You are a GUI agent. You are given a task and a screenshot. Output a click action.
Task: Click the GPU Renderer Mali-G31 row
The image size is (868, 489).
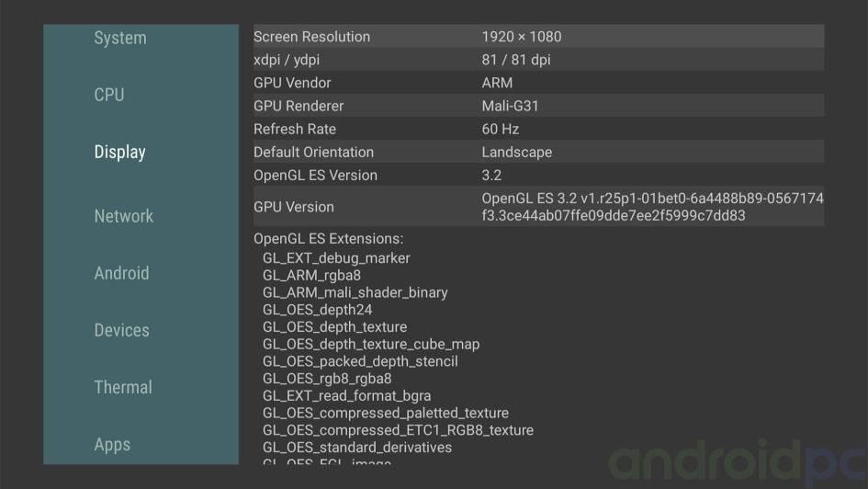537,106
